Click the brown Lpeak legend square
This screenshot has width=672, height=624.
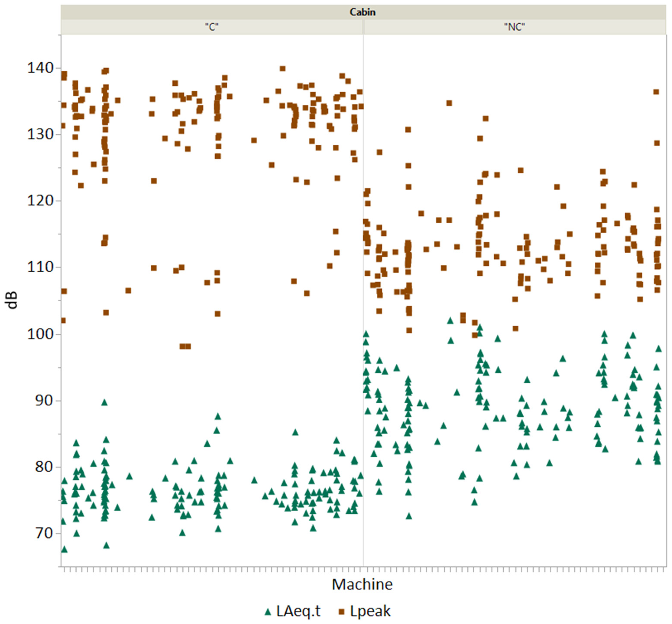(x=342, y=612)
